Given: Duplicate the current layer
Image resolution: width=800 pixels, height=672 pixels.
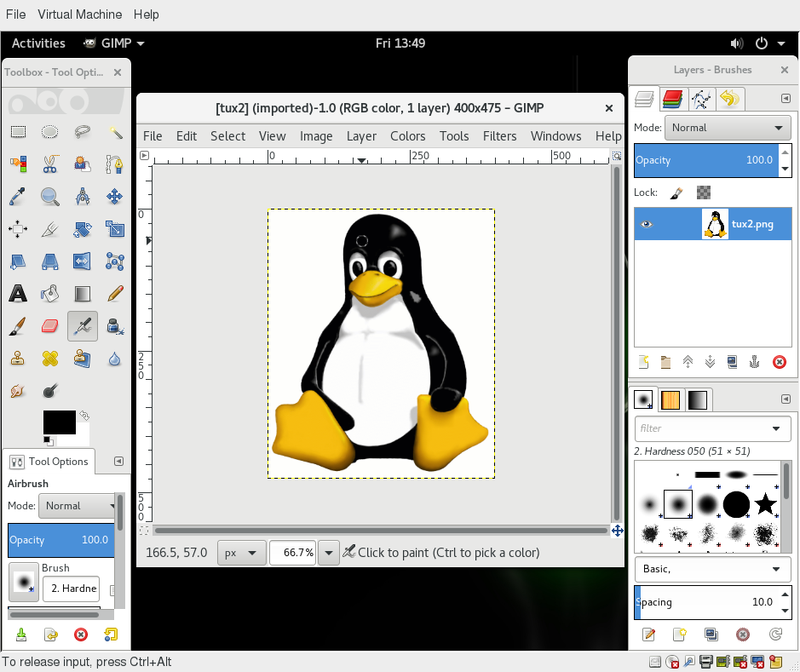Looking at the screenshot, I should coord(732,362).
